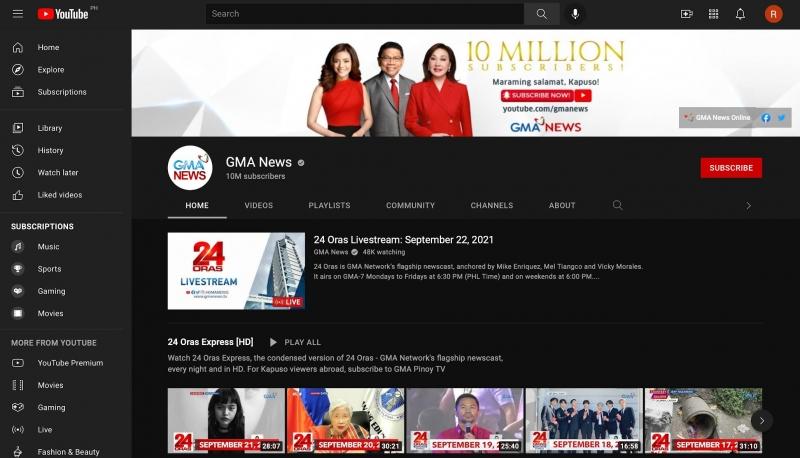Click the History clock icon
The height and width of the screenshot is (458, 800).
pyautogui.click(x=18, y=150)
